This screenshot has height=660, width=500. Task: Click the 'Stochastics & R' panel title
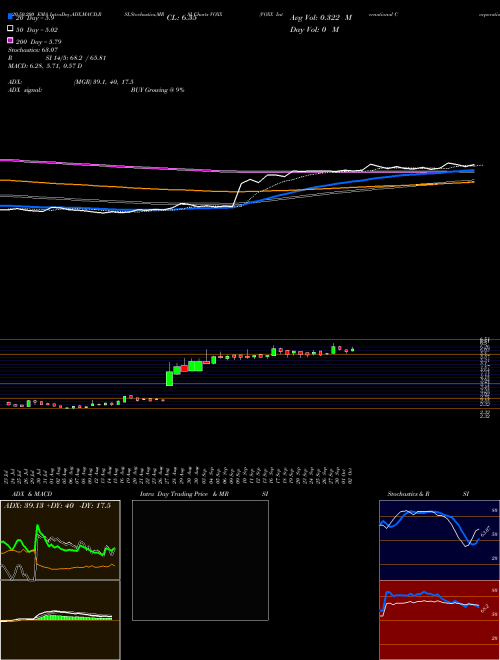408,494
